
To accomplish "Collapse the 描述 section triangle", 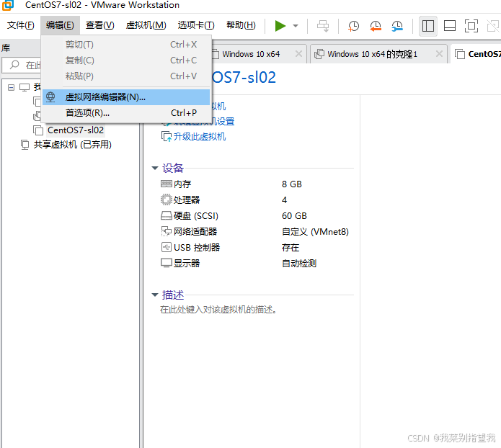I will click(x=155, y=295).
